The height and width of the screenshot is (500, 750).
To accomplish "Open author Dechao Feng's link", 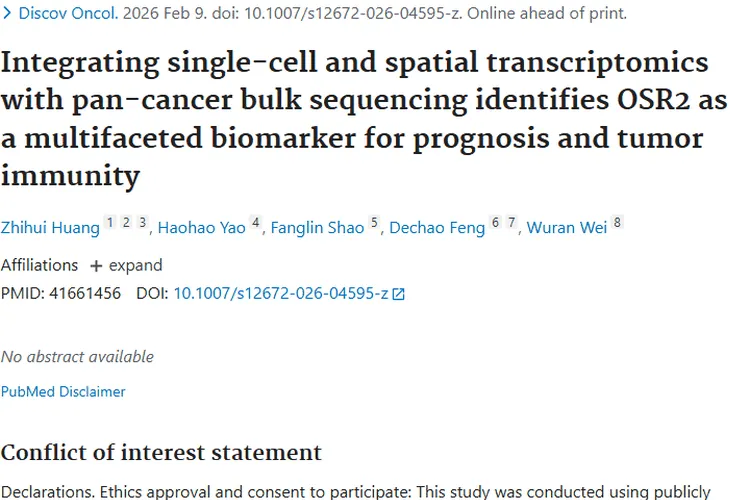I will [437, 228].
